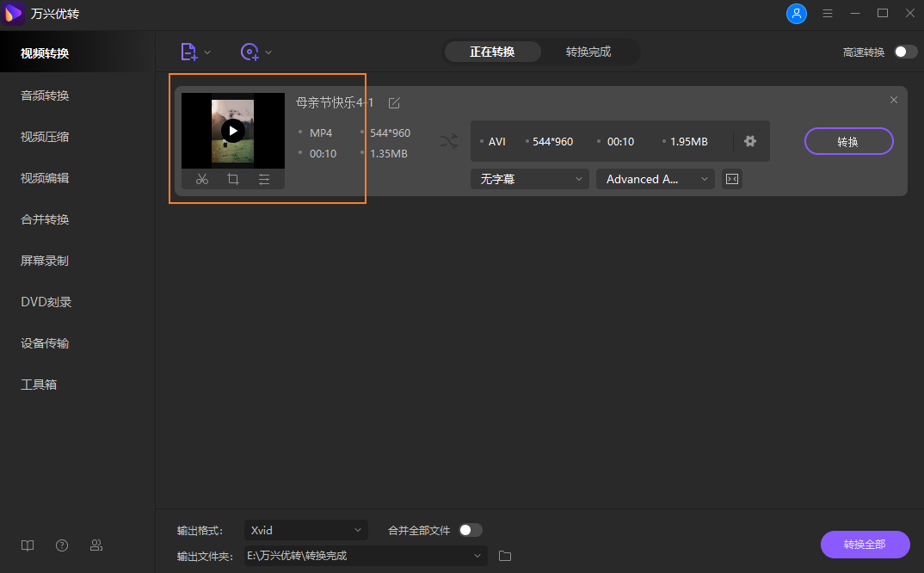Open the 无字幕 subtitle dropdown

point(529,178)
